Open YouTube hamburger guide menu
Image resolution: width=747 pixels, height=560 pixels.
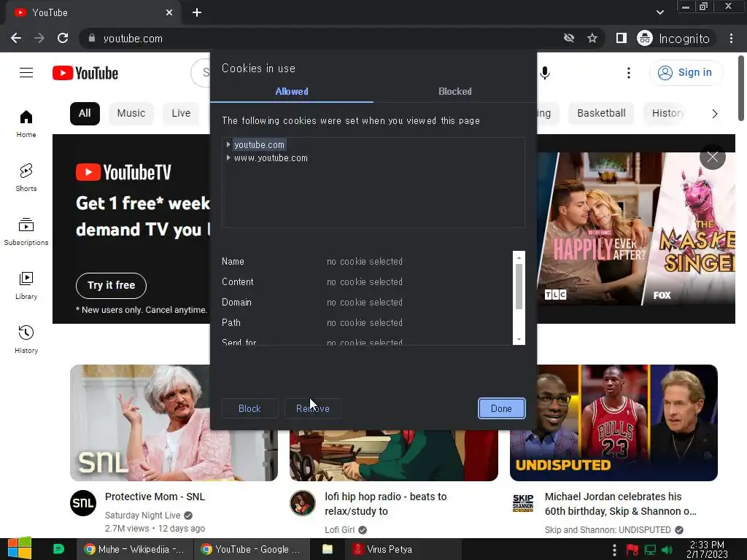click(x=26, y=72)
